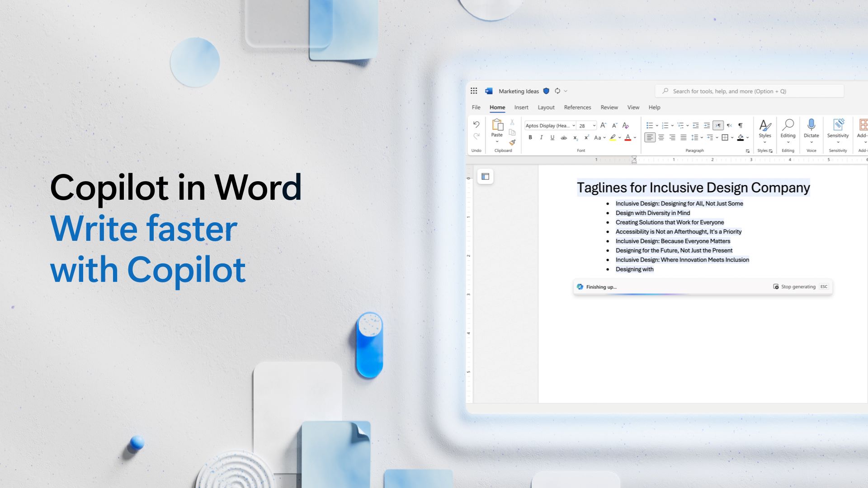Select the Insert ribbon tab
The height and width of the screenshot is (488, 868).
click(x=521, y=107)
